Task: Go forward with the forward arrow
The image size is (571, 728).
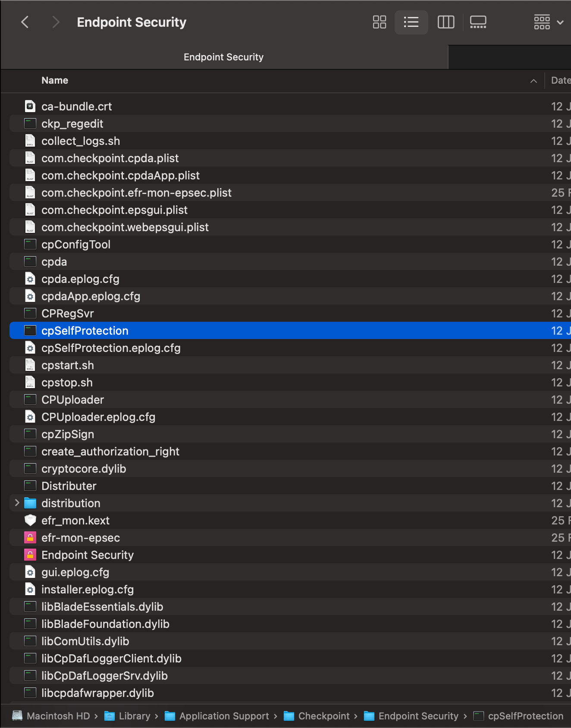Action: 55,22
